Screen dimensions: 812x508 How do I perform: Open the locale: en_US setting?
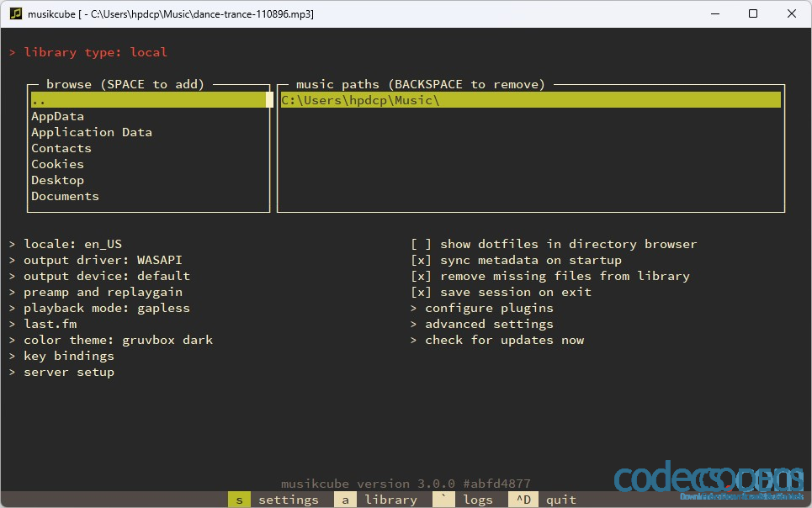pos(66,244)
